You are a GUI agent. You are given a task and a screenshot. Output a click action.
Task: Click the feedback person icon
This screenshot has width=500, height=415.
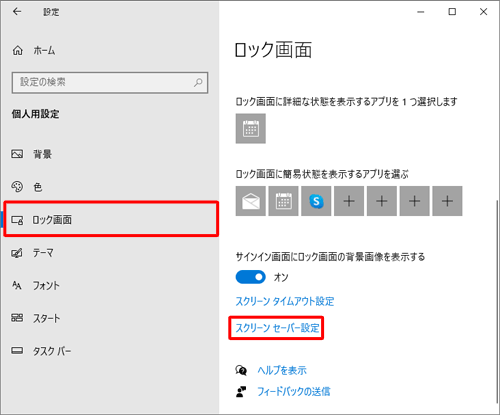tap(241, 392)
